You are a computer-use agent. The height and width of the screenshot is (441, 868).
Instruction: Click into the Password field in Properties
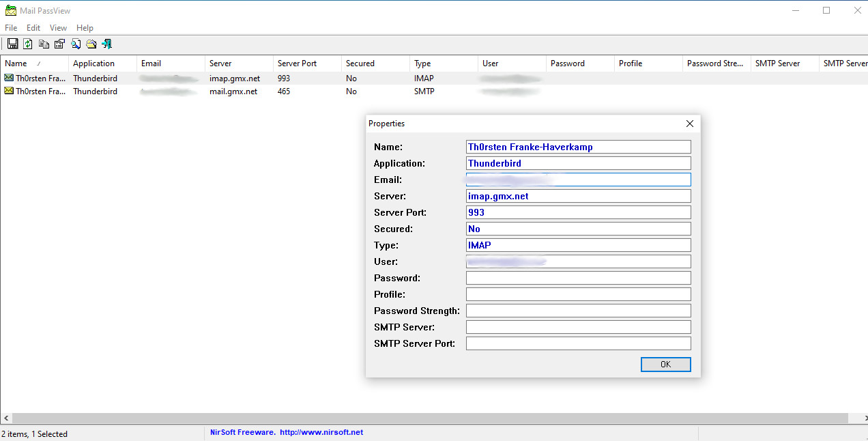(x=578, y=278)
